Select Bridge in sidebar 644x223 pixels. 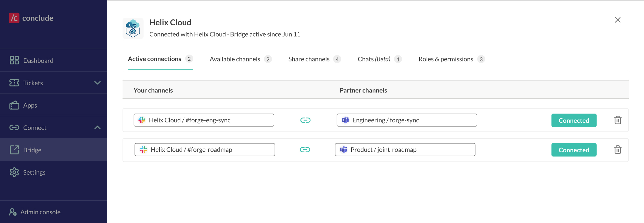[54, 150]
